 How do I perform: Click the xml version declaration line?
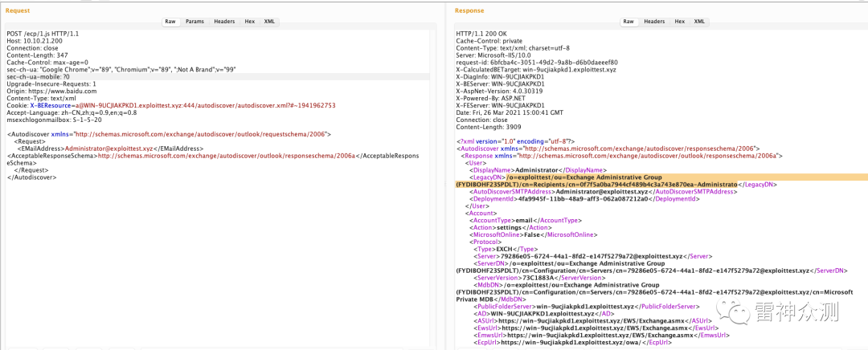(517, 141)
